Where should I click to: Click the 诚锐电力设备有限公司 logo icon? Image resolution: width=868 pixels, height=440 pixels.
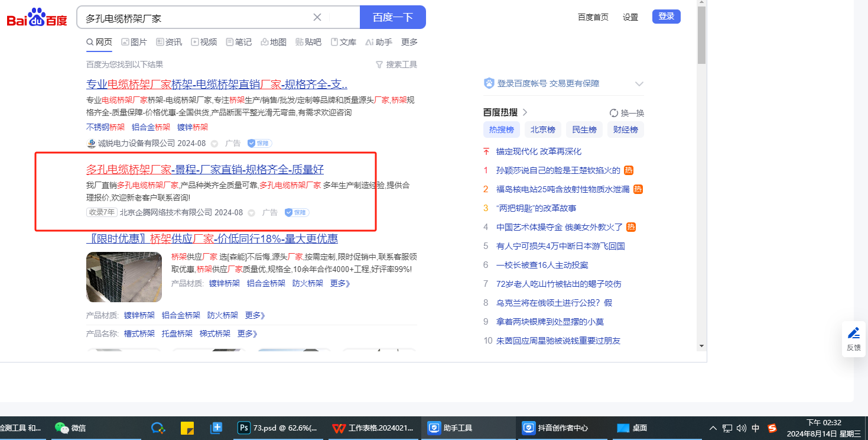91,143
